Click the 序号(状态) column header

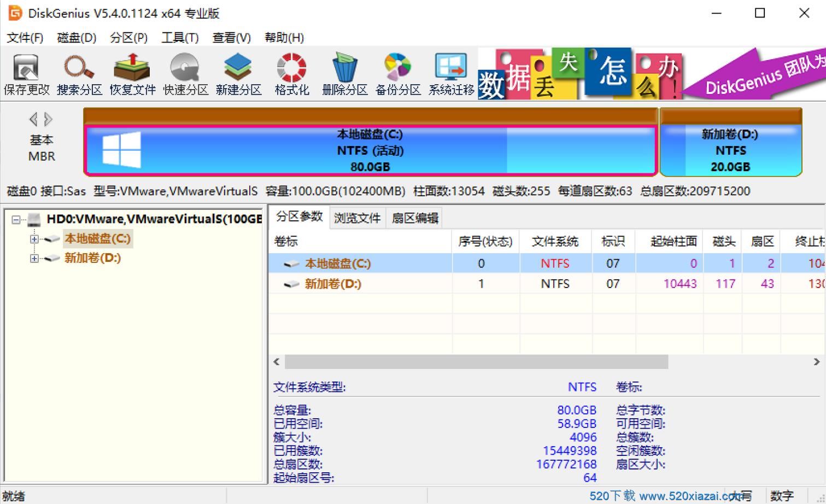[x=485, y=242]
